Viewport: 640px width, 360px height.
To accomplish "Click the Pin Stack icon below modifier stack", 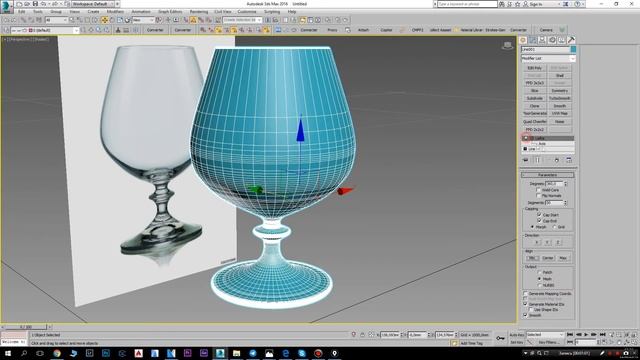I will (x=526, y=160).
